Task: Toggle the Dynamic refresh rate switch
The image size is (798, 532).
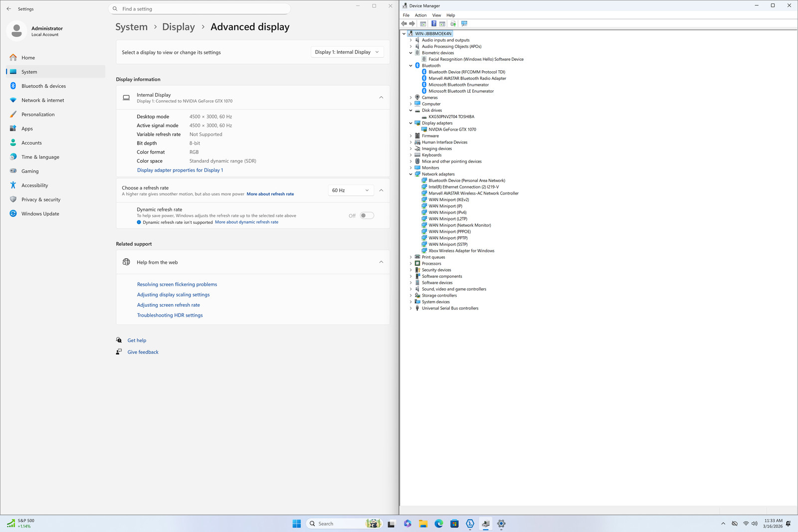Action: (367, 216)
